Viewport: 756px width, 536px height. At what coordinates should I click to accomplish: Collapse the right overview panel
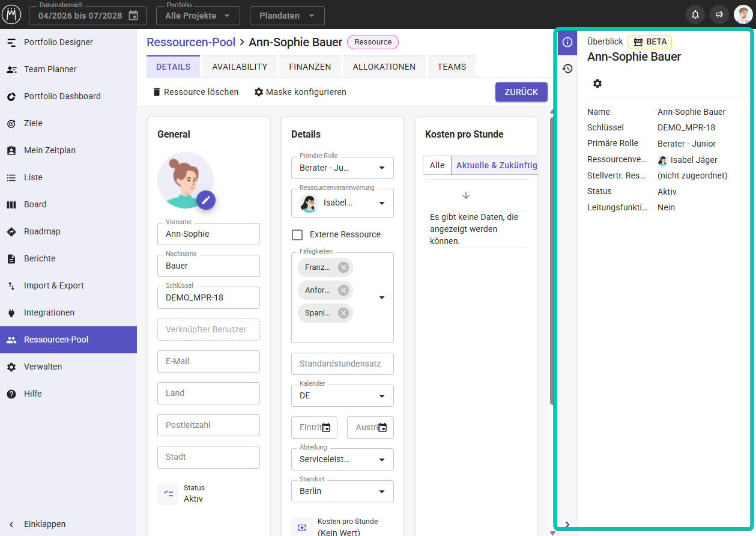567,524
